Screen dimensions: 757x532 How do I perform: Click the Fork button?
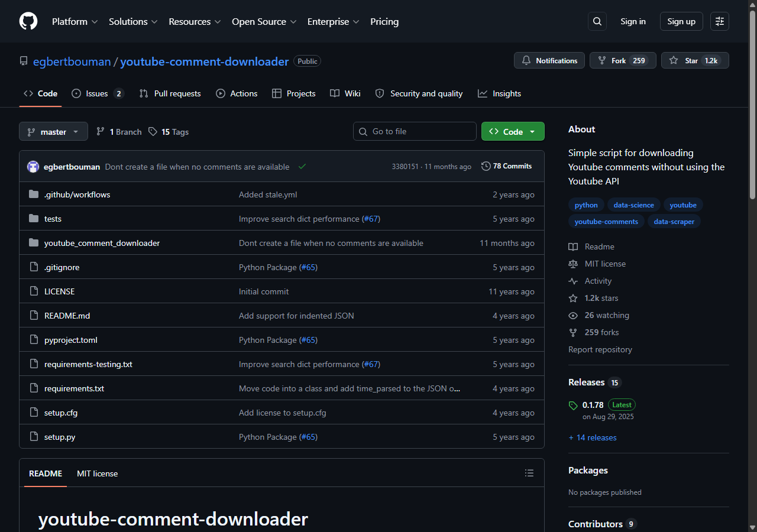click(623, 60)
